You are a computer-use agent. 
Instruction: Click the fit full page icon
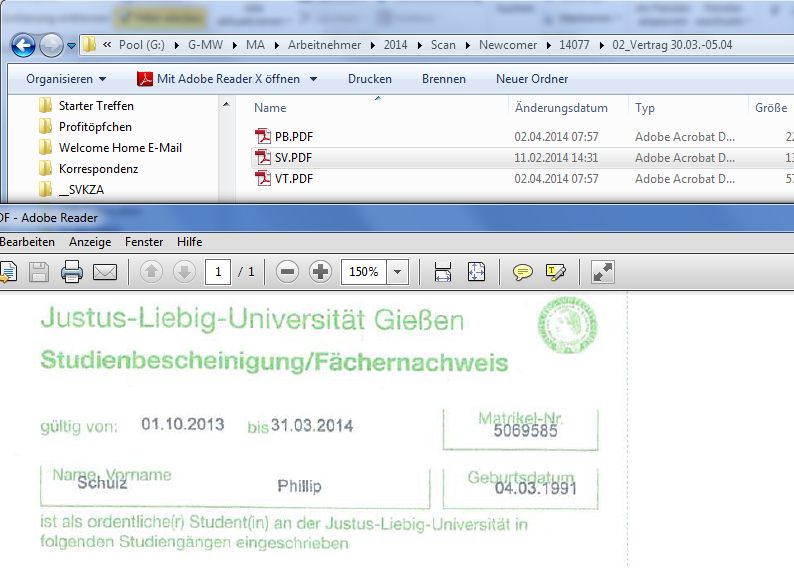(x=476, y=272)
